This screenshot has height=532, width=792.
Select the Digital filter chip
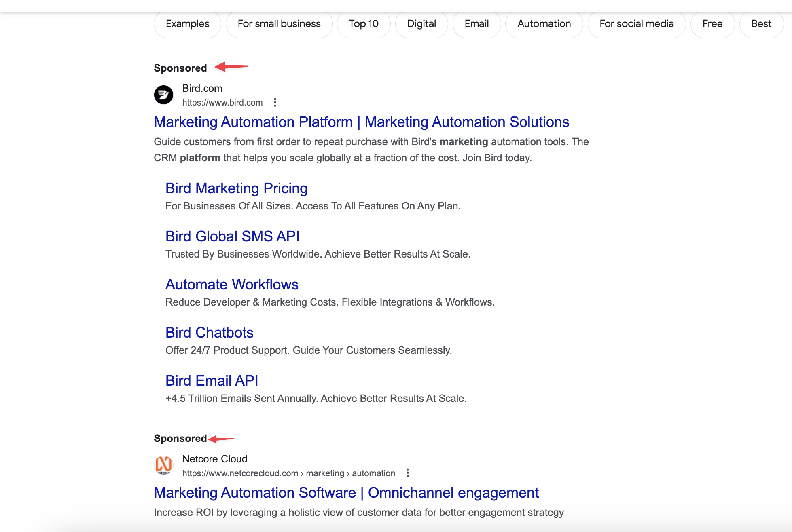[x=421, y=24]
